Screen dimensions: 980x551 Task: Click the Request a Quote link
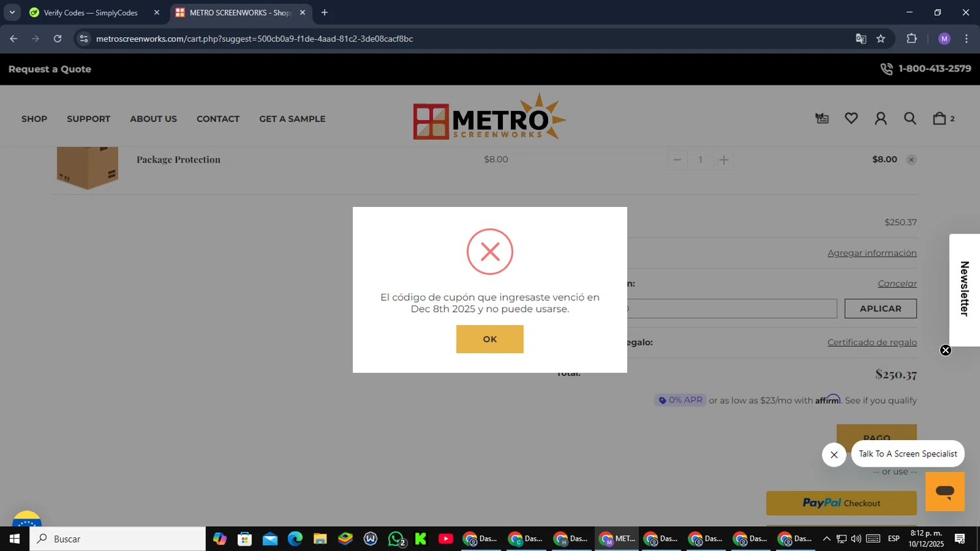pyautogui.click(x=50, y=69)
